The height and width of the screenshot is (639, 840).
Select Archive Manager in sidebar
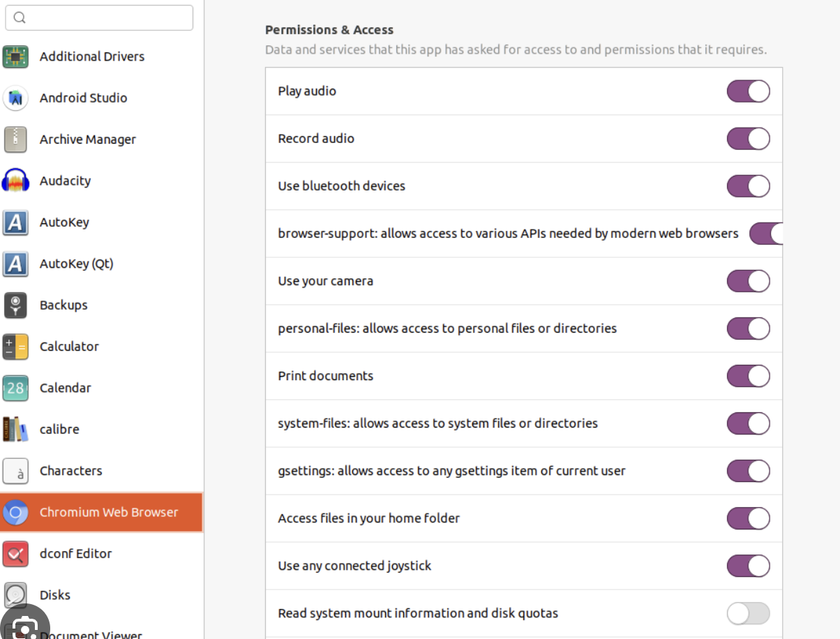pos(102,140)
